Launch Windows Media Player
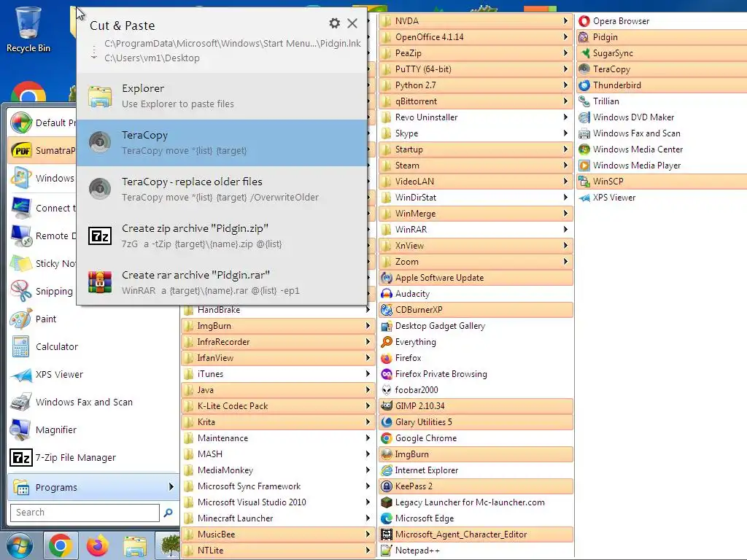Image resolution: width=747 pixels, height=560 pixels. coord(662,166)
